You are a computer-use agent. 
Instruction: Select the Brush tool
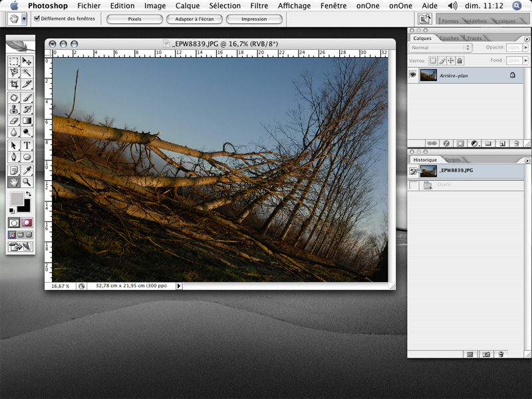(x=27, y=98)
